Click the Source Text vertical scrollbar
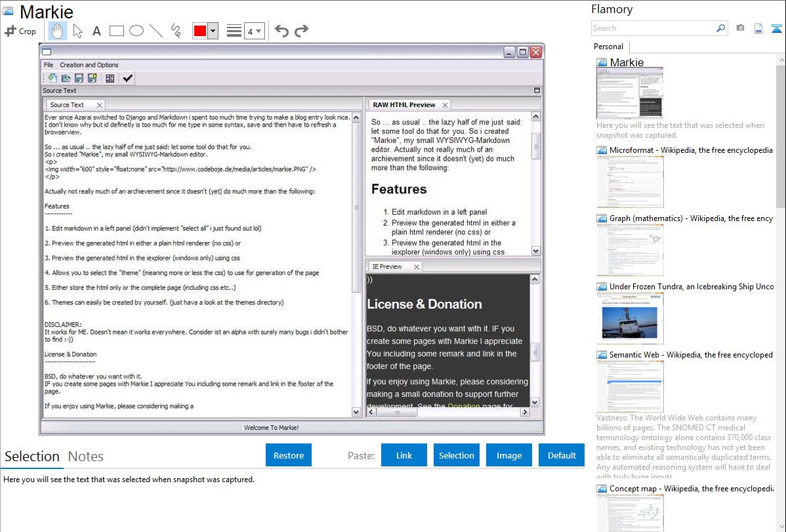Viewport: 786px width, 532px height. [x=356, y=207]
